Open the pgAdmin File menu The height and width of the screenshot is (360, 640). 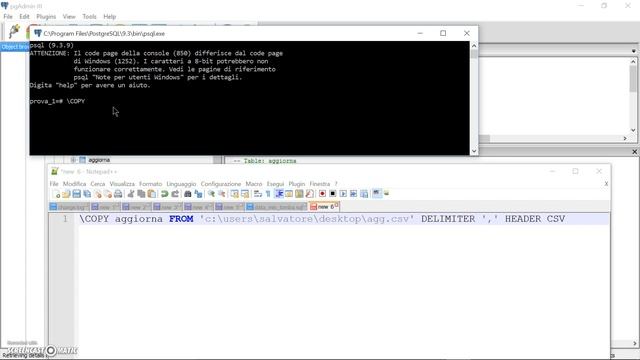(8, 16)
